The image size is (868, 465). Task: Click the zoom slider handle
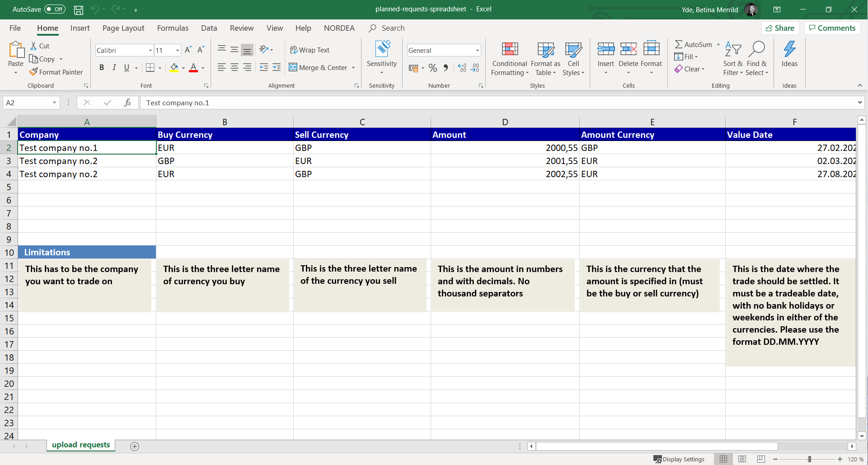pos(809,459)
